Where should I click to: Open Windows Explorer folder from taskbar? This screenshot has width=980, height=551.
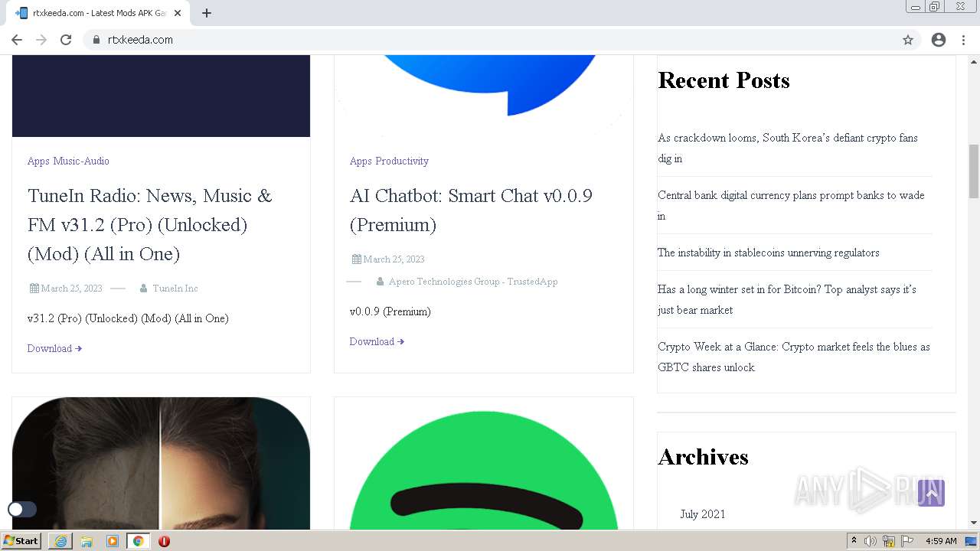87,541
